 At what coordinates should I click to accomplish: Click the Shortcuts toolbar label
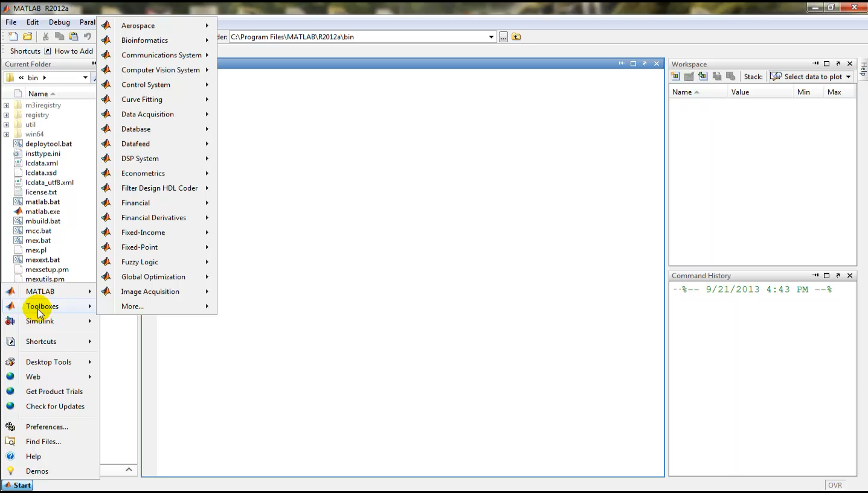tap(25, 51)
